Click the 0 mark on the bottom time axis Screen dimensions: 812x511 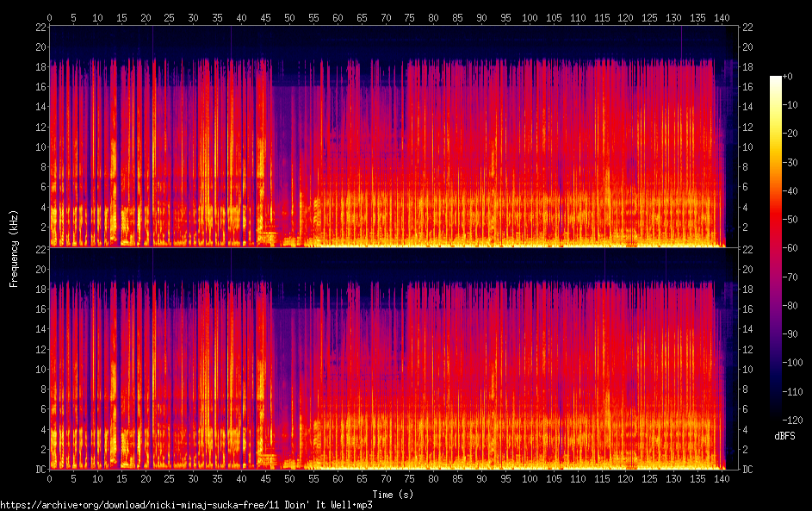coord(50,478)
